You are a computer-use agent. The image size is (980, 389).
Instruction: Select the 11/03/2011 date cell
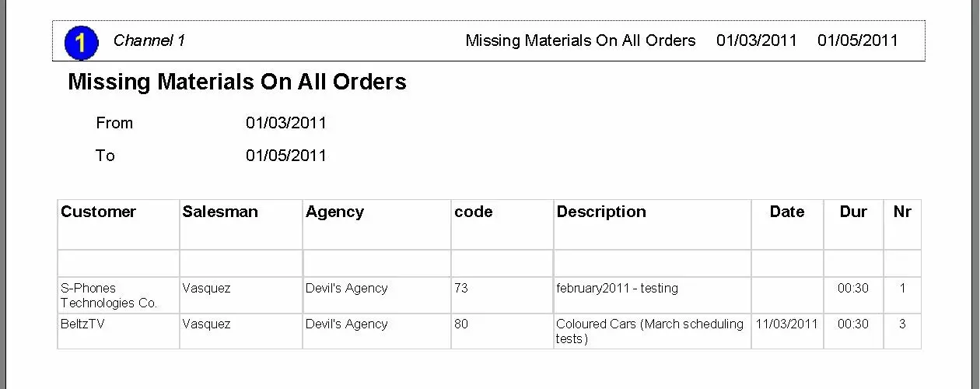click(x=787, y=324)
